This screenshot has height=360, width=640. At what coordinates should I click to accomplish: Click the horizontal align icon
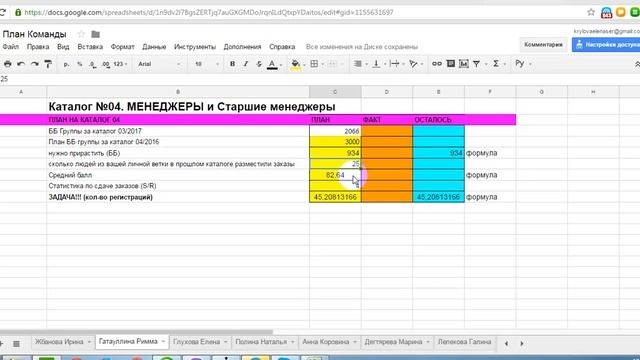pyautogui.click(x=358, y=64)
